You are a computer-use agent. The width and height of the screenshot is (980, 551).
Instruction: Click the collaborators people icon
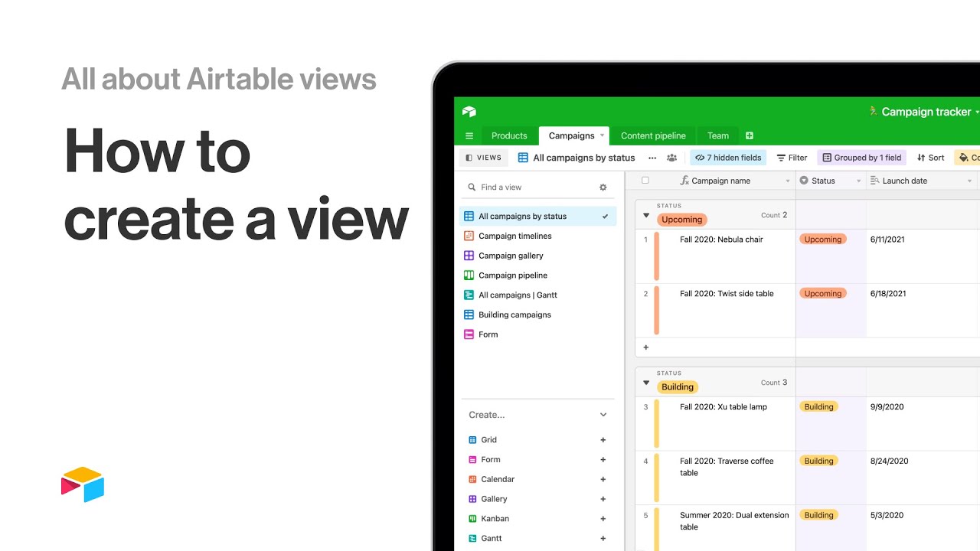tap(671, 158)
